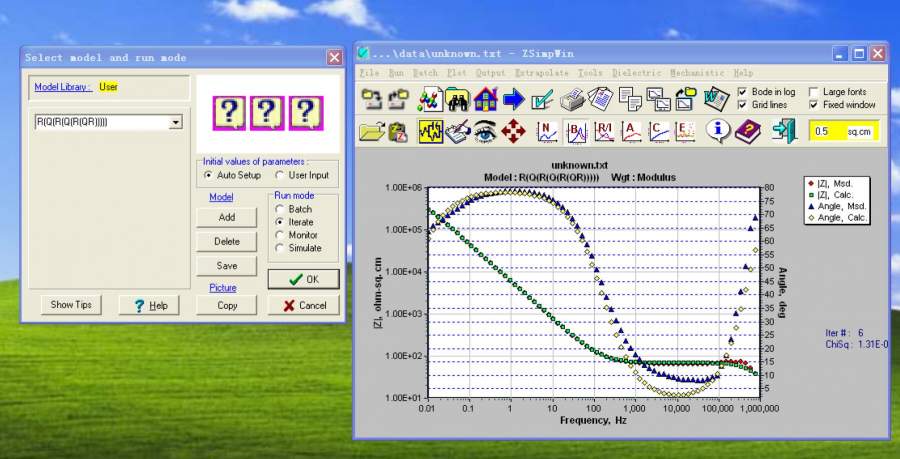Choose User Input for initial parameter values
This screenshot has width=900, height=459.
point(280,175)
